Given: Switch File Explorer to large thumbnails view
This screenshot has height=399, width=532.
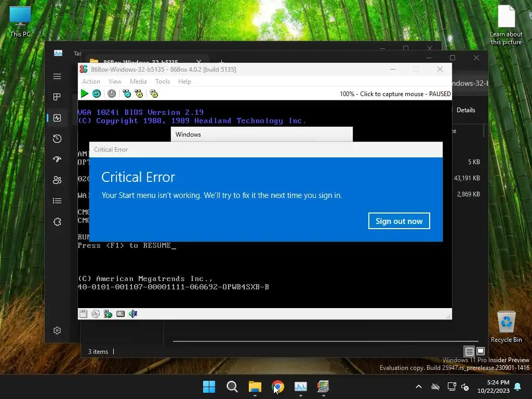Looking at the screenshot, I should (x=481, y=351).
